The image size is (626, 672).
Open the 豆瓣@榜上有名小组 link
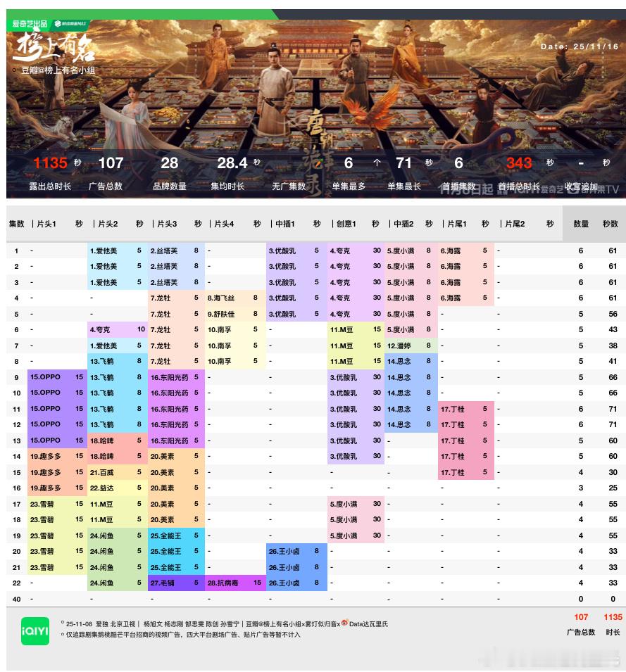56,70
